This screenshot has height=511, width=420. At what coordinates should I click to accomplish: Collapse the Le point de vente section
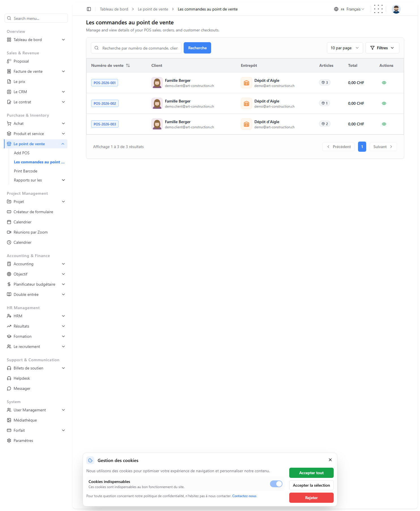click(36, 144)
